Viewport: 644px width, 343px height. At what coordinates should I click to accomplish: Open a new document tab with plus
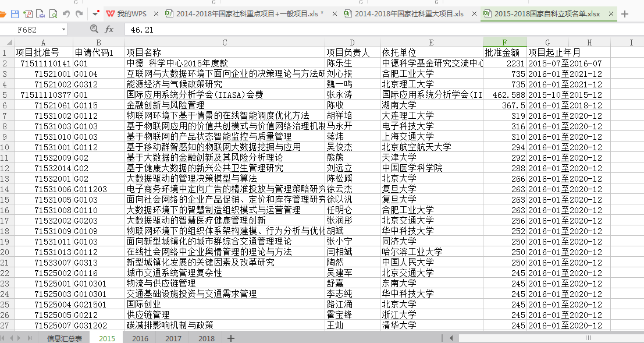(x=625, y=14)
